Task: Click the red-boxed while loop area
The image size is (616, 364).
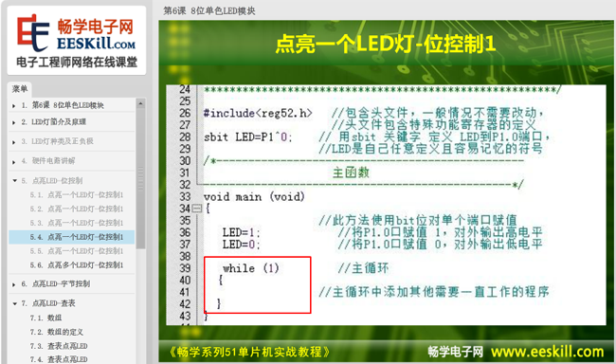Action: [258, 285]
